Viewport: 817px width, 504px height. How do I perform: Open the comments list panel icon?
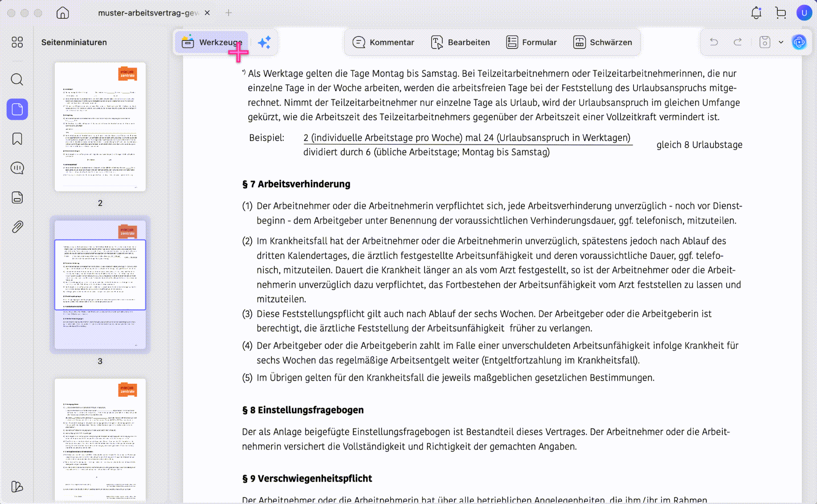[17, 168]
